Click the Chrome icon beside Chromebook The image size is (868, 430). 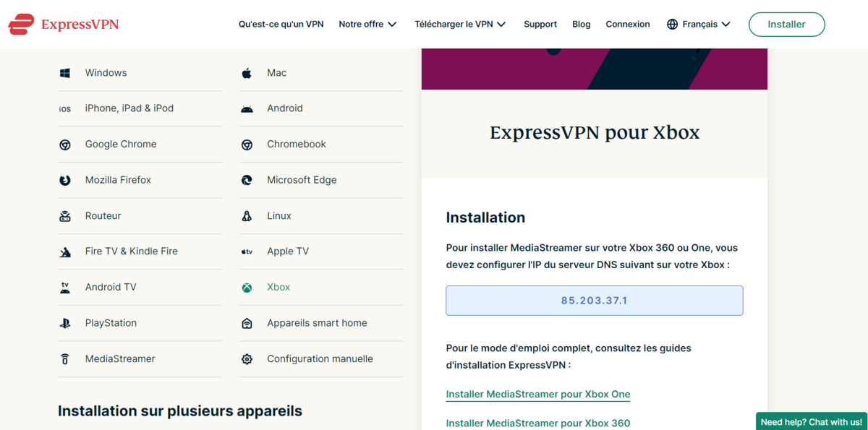coord(247,145)
